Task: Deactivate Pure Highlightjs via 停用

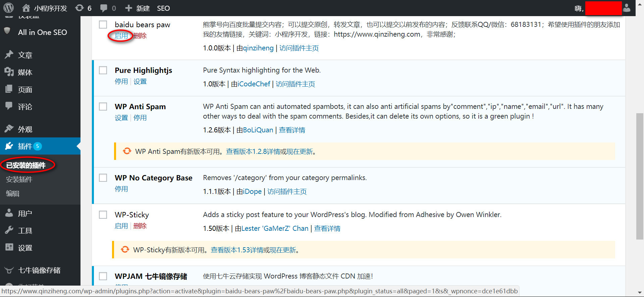Action: pyautogui.click(x=121, y=81)
